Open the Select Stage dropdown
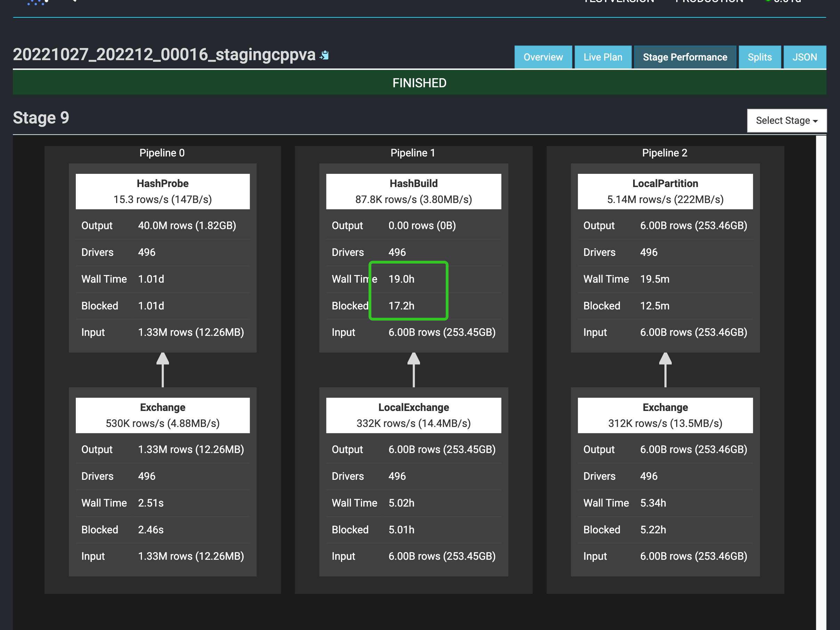The height and width of the screenshot is (630, 840). click(786, 120)
